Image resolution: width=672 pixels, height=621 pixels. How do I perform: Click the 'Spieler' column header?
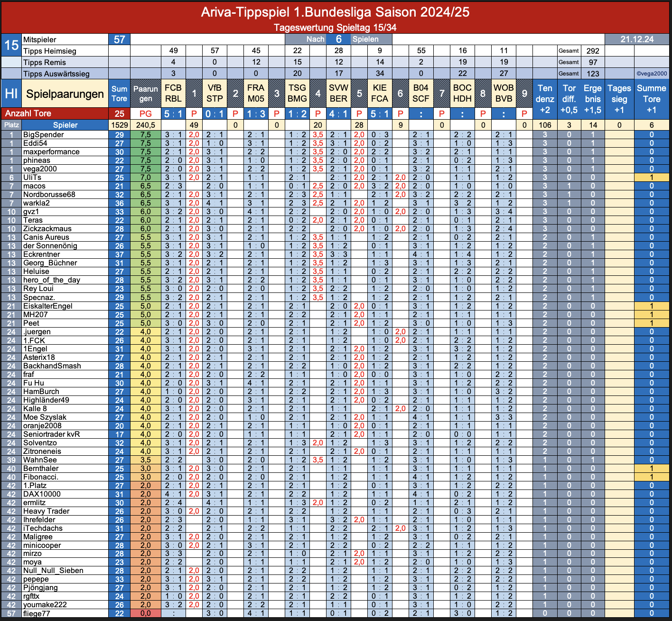(65, 125)
